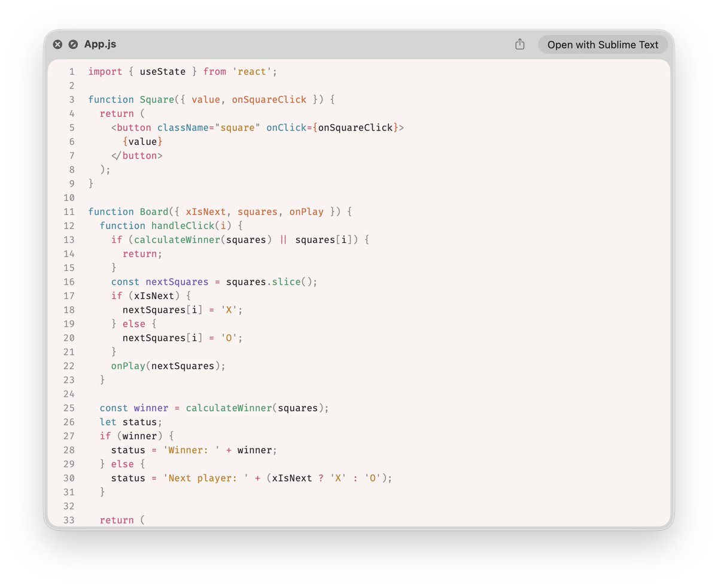Click 'onPlay(nextSquares);' on line 22
Image resolution: width=718 pixels, height=588 pixels.
pos(169,365)
